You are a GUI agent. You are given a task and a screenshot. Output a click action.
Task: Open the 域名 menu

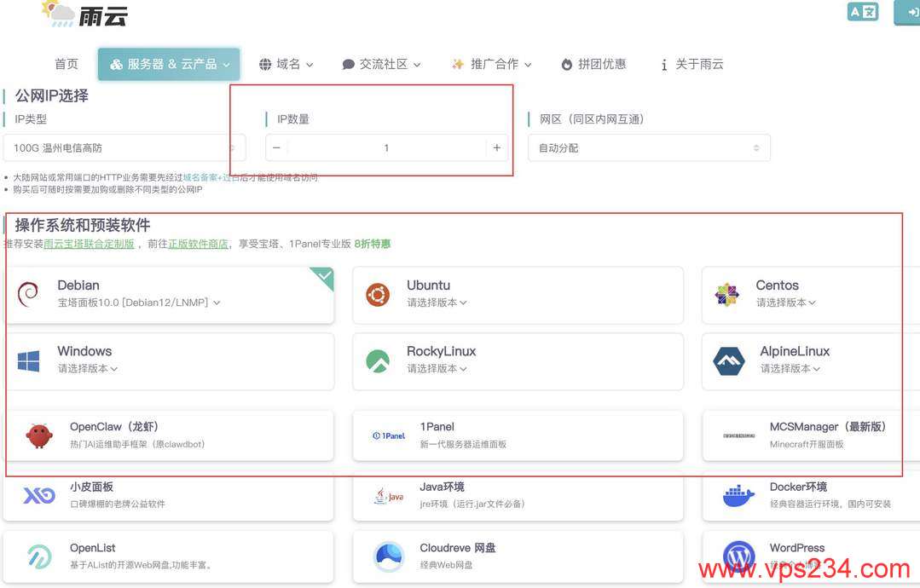click(x=286, y=64)
